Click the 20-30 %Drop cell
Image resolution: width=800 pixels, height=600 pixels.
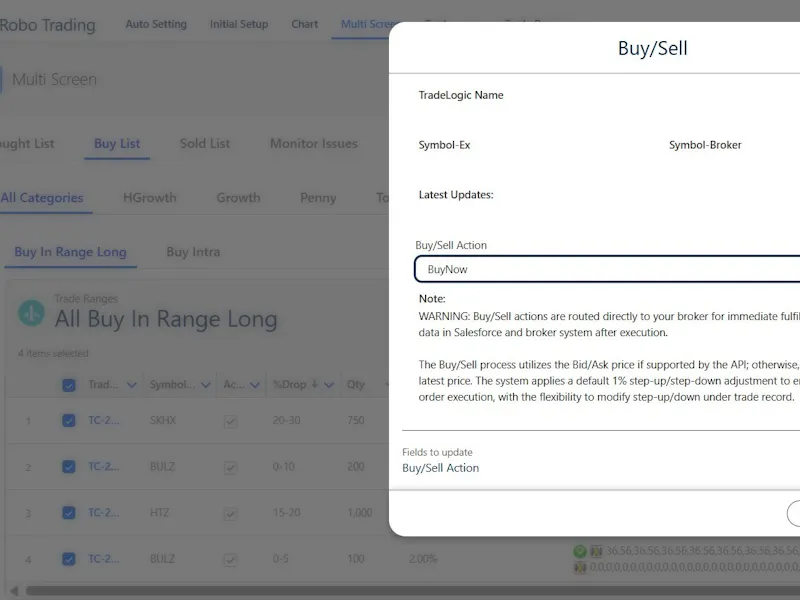pos(286,420)
